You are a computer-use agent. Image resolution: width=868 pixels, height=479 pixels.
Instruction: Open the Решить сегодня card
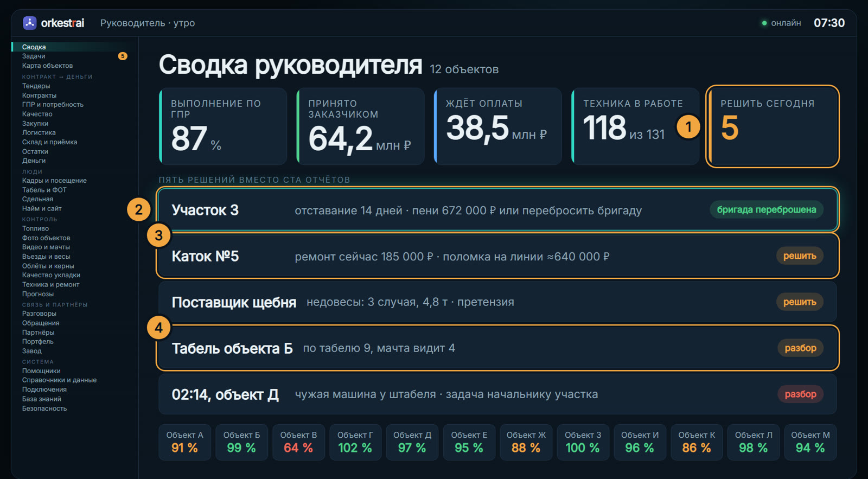pos(773,126)
